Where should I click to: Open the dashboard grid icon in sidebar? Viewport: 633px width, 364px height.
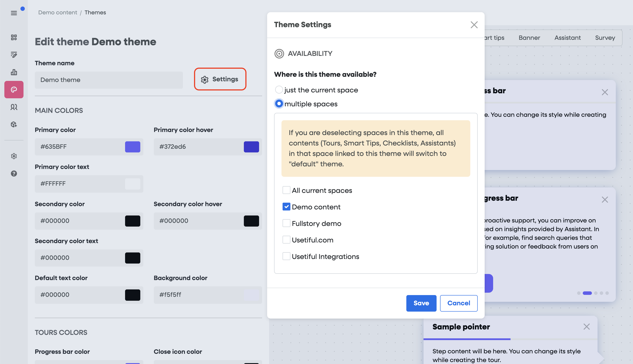click(14, 37)
